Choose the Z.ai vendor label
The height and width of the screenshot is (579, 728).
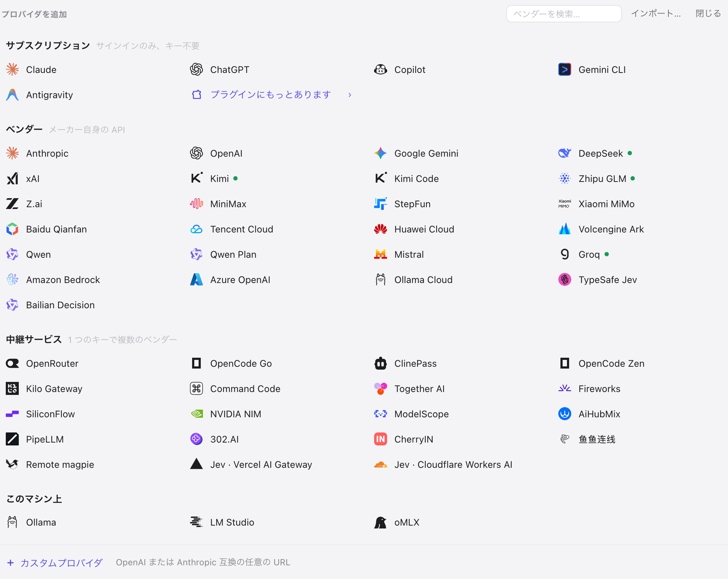point(34,204)
